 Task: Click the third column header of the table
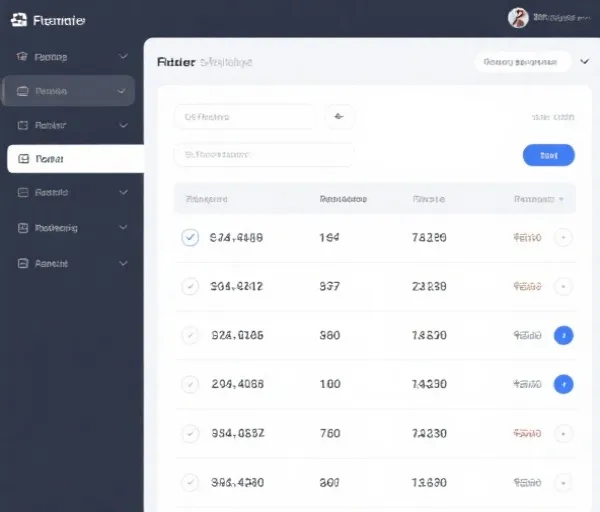point(429,199)
